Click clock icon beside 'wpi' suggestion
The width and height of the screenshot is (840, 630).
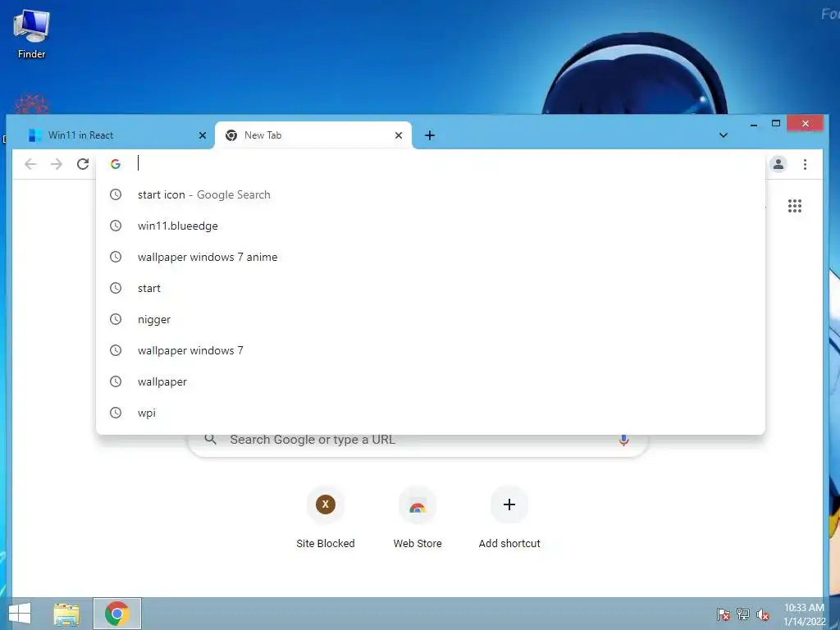point(116,413)
